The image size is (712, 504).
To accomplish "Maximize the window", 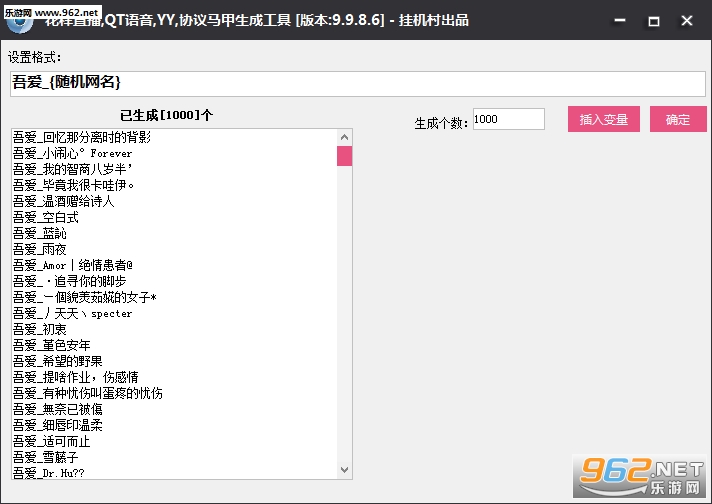I will 653,20.
